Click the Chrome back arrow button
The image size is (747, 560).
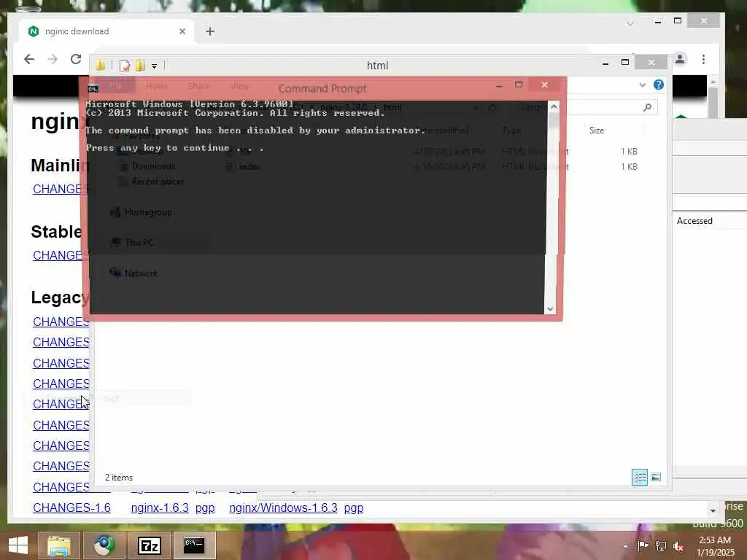[29, 59]
